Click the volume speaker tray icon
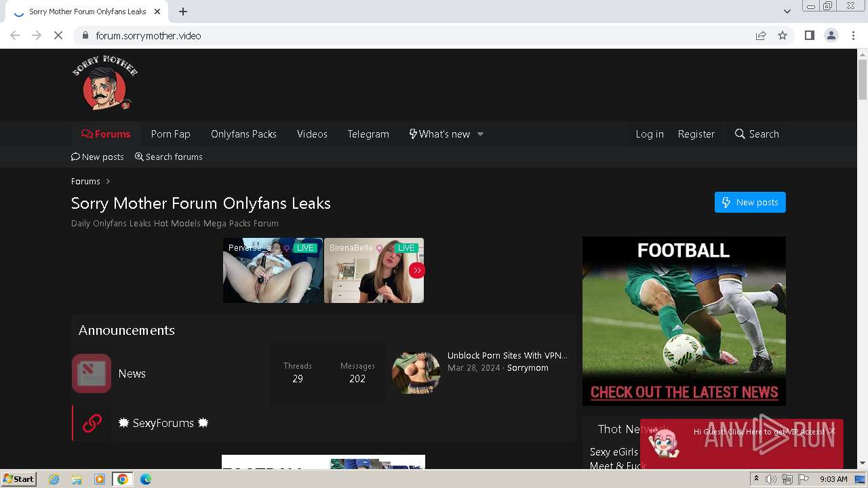The width and height of the screenshot is (868, 488). (x=771, y=479)
